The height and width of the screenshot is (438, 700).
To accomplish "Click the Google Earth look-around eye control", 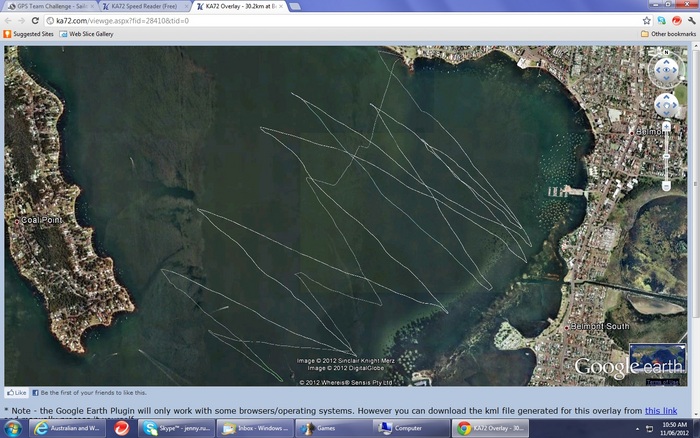I will tap(667, 70).
